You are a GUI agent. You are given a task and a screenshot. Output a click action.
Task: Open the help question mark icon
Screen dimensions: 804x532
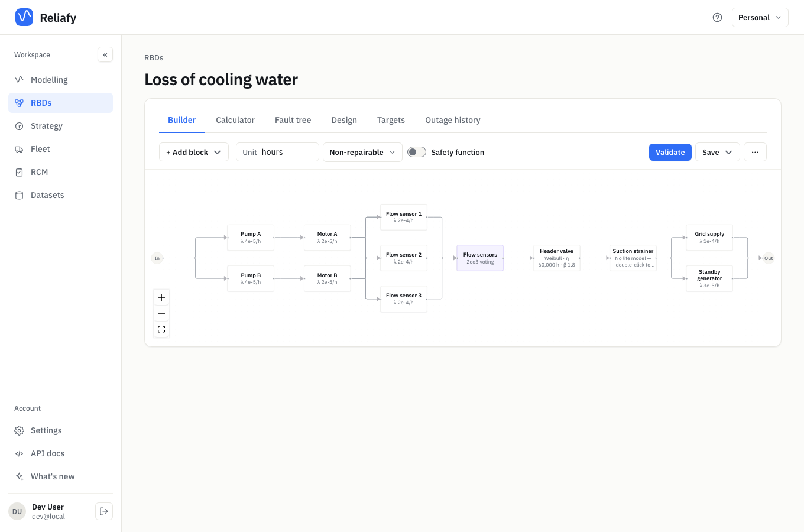click(717, 18)
